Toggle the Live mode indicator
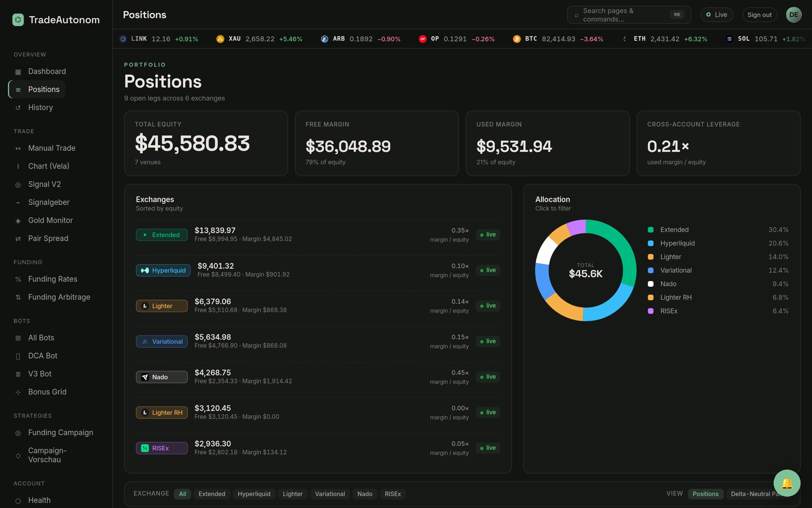812x508 pixels. [x=716, y=15]
